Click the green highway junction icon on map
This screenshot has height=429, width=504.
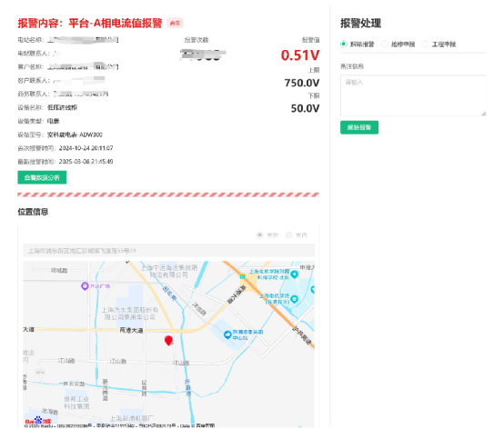tap(242, 276)
